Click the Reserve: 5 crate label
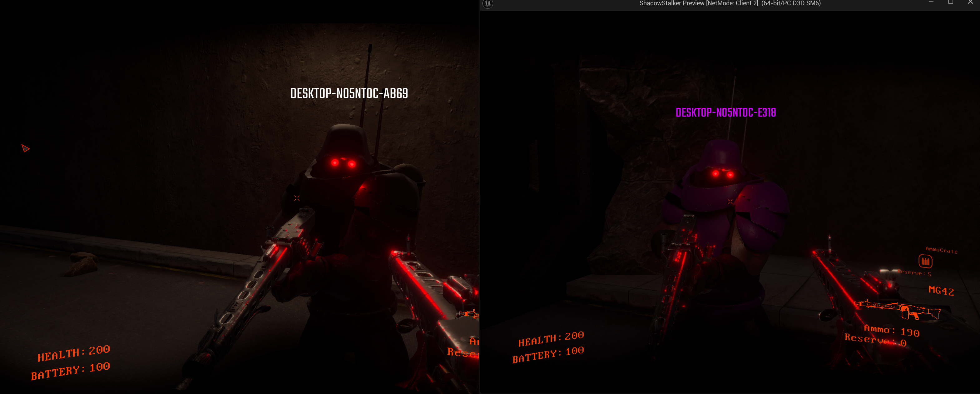 pos(914,272)
